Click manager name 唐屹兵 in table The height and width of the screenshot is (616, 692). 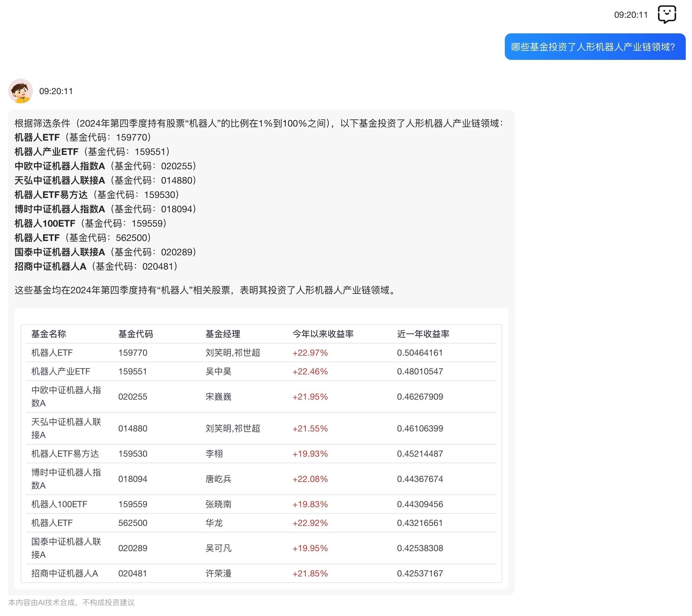click(218, 479)
